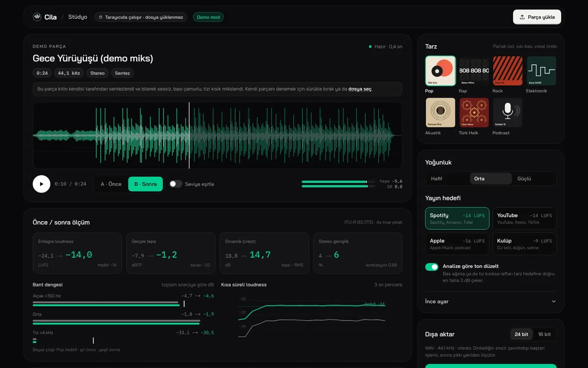
Task: Choose the Akustik genre cover
Action: click(x=441, y=113)
